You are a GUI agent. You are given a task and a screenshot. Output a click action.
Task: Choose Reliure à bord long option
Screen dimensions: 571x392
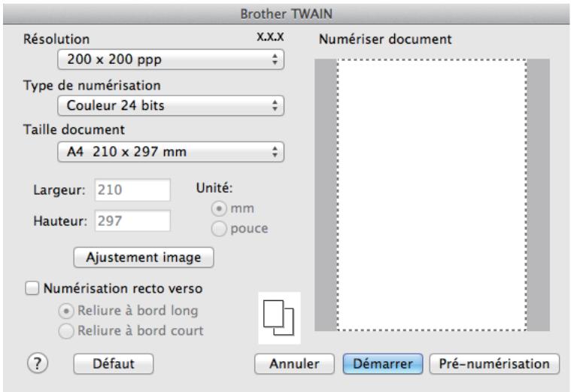(66, 311)
